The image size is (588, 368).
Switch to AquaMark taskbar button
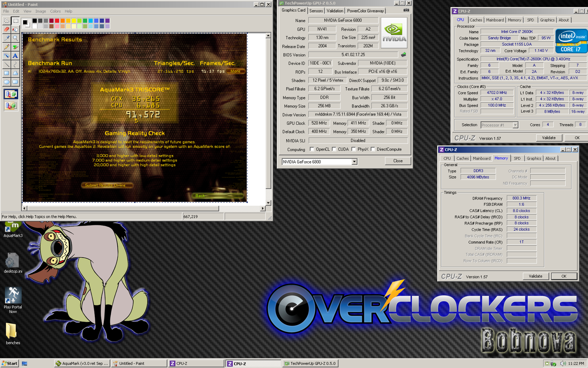click(x=82, y=364)
